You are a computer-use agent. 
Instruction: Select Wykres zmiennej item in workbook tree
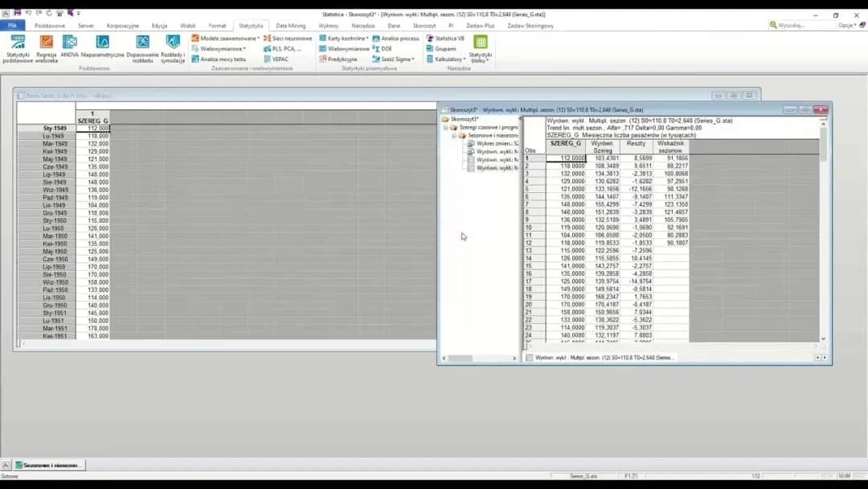pos(496,143)
